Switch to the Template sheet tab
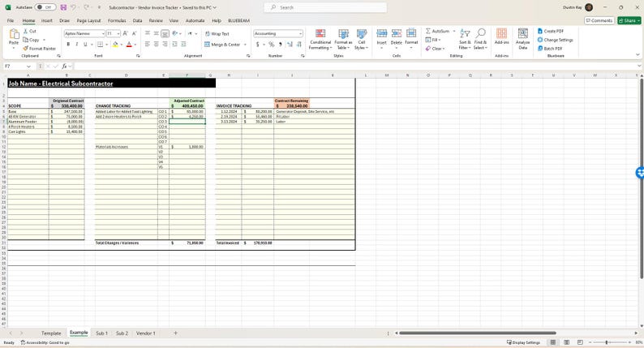The height and width of the screenshot is (348, 644). pos(51,333)
